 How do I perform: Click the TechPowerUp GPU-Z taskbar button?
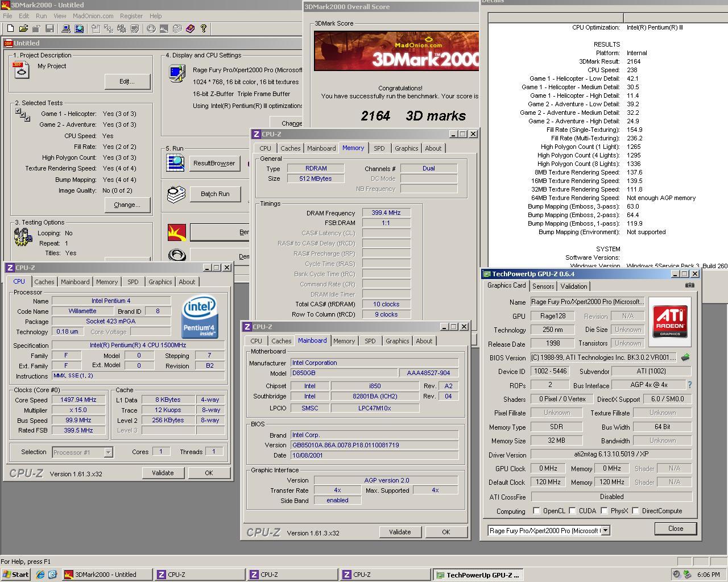pyautogui.click(x=478, y=575)
